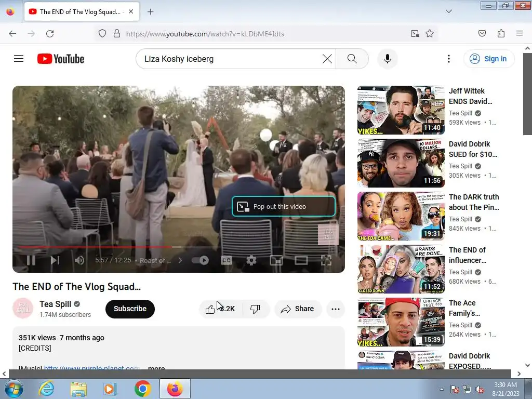Open more actions ellipsis under video
532x399 pixels.
(x=336, y=309)
